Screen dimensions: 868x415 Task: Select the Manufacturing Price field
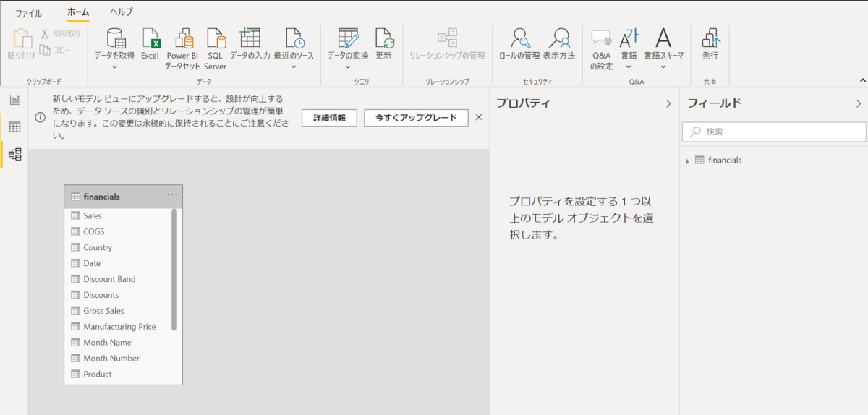click(x=119, y=327)
